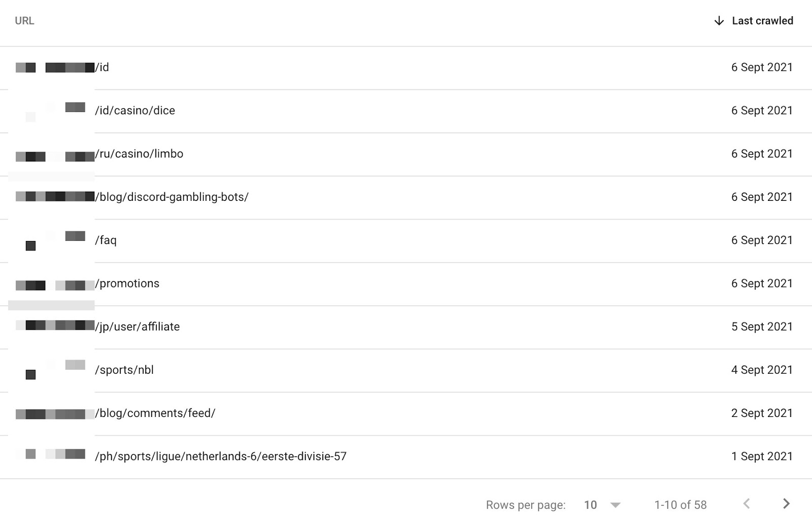Viewport: 812px width, 526px height.
Task: Click the rows per page value 10
Action: point(590,505)
